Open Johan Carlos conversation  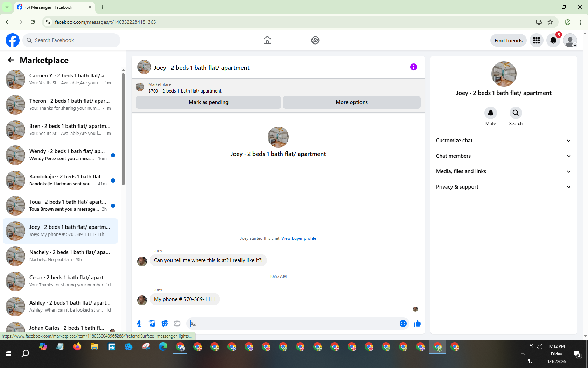(60, 327)
